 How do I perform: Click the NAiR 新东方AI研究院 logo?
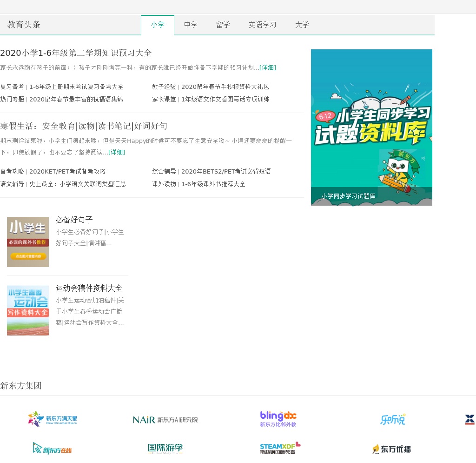pyautogui.click(x=165, y=420)
